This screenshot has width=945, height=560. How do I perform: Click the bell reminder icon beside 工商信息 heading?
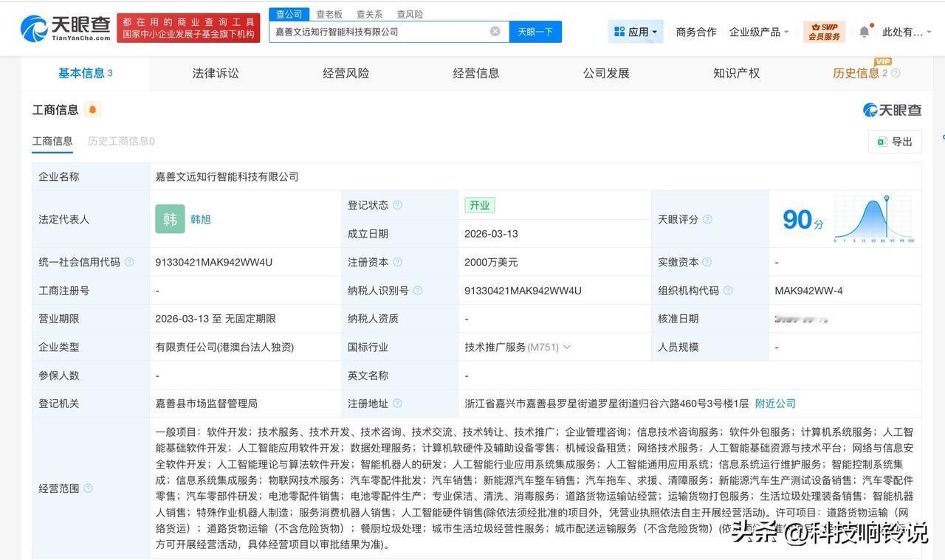click(93, 109)
